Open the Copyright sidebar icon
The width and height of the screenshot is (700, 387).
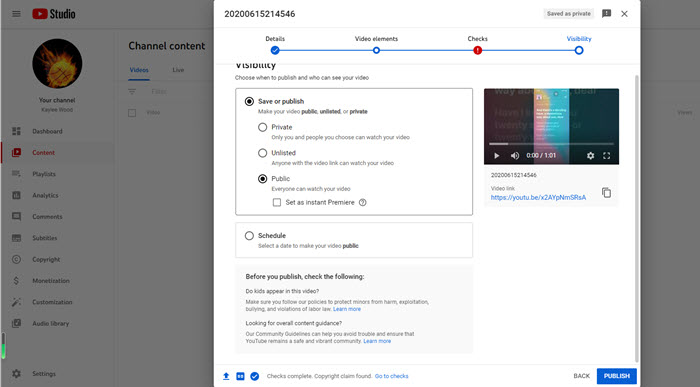coord(17,259)
